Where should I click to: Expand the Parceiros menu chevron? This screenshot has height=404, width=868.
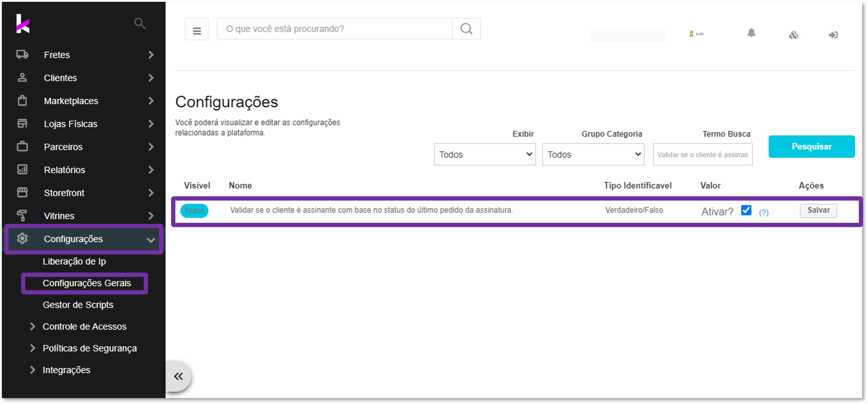[151, 147]
